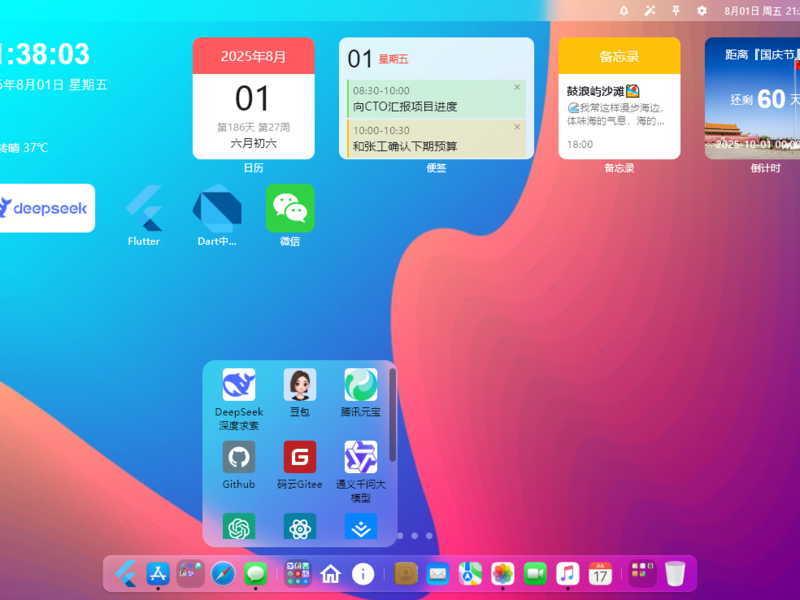Open 通义千问大模型 in the folder popup

(x=361, y=457)
